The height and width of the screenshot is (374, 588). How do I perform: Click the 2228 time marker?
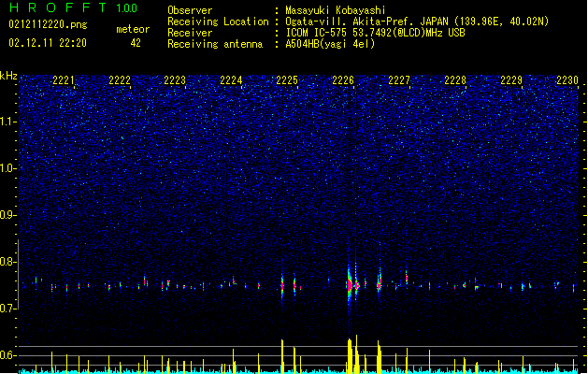pos(455,79)
